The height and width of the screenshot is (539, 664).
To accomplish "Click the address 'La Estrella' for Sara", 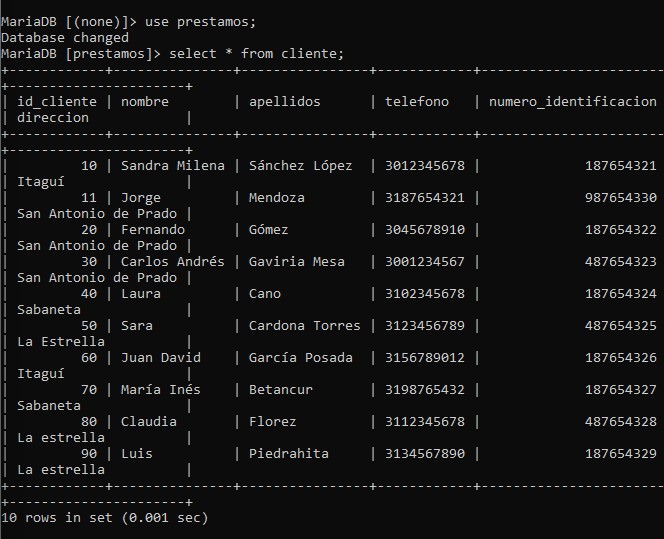I will click(61, 342).
